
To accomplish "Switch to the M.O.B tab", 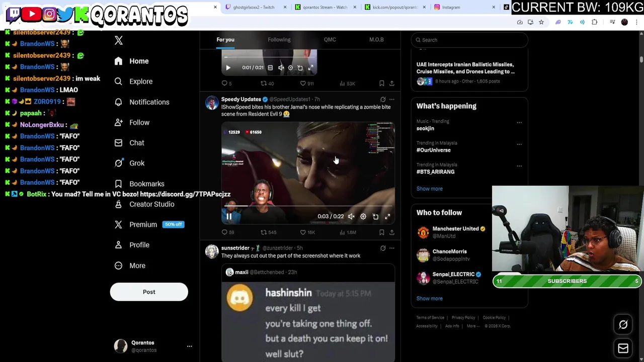I will (376, 40).
